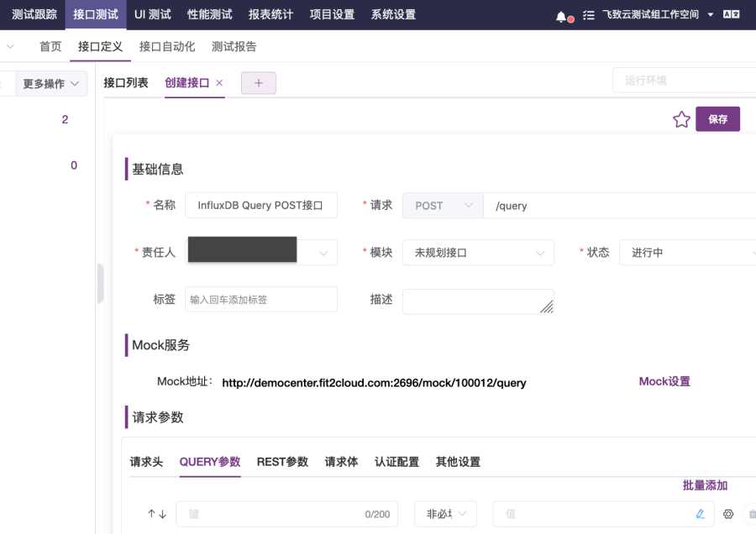The height and width of the screenshot is (534, 756).
Task: Open the POST request method dropdown
Action: click(x=442, y=205)
